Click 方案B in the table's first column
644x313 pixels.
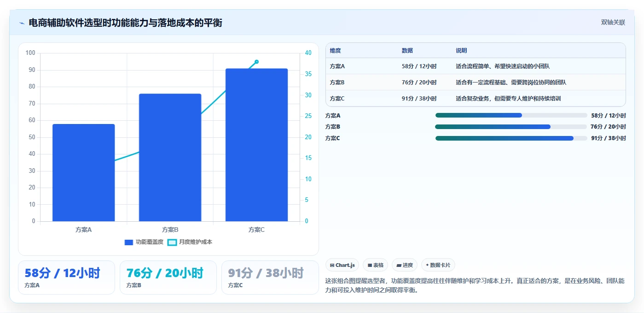point(337,83)
